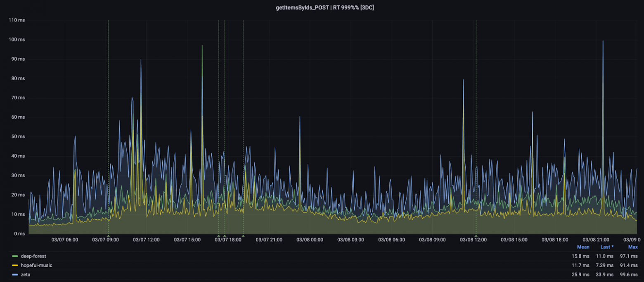Open the yellow hopeful-music color picker

pos(15,266)
